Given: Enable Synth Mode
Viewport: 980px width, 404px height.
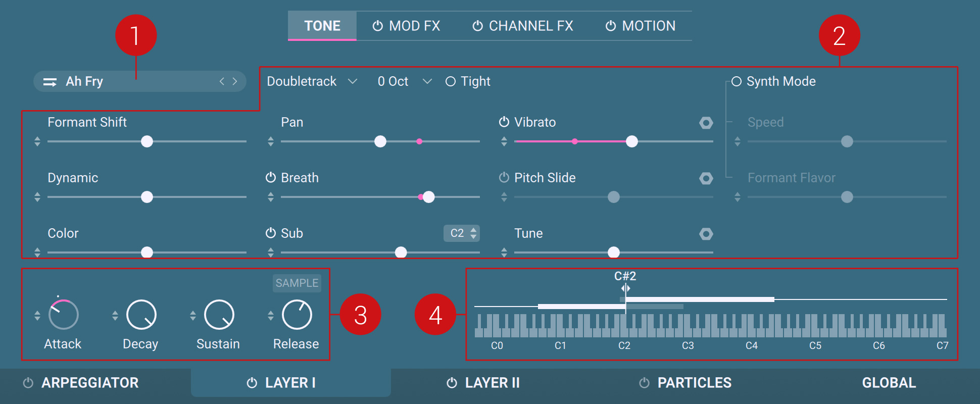Looking at the screenshot, I should tap(737, 82).
